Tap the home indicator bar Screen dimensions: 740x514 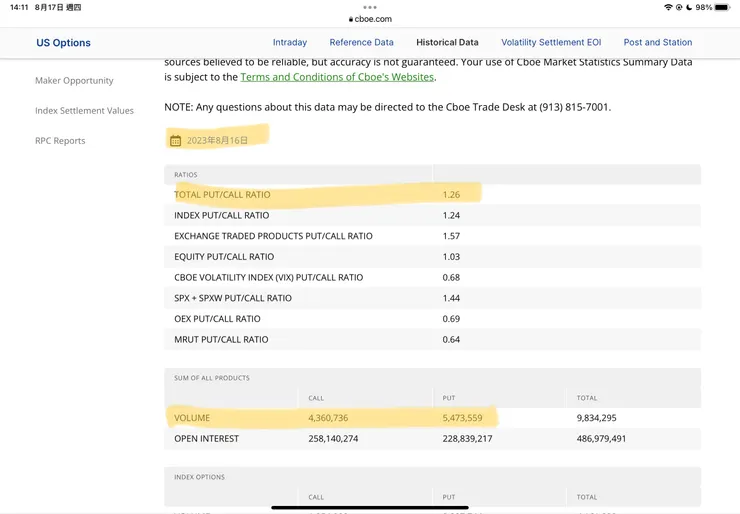click(370, 507)
